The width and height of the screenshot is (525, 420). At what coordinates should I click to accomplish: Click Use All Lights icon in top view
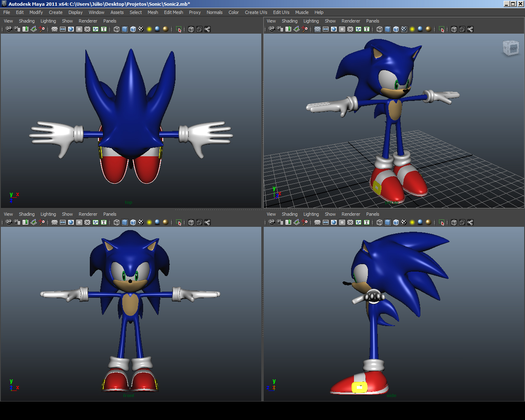pos(149,29)
